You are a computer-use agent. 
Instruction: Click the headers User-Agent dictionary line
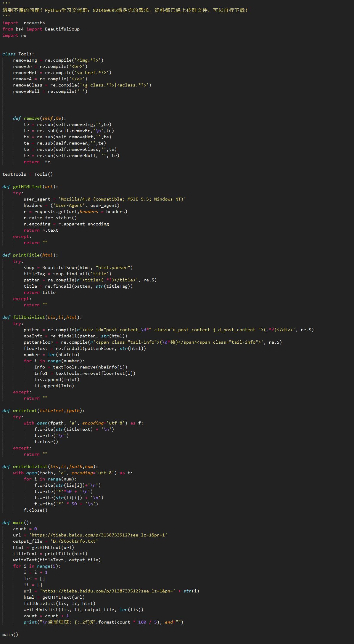72,205
